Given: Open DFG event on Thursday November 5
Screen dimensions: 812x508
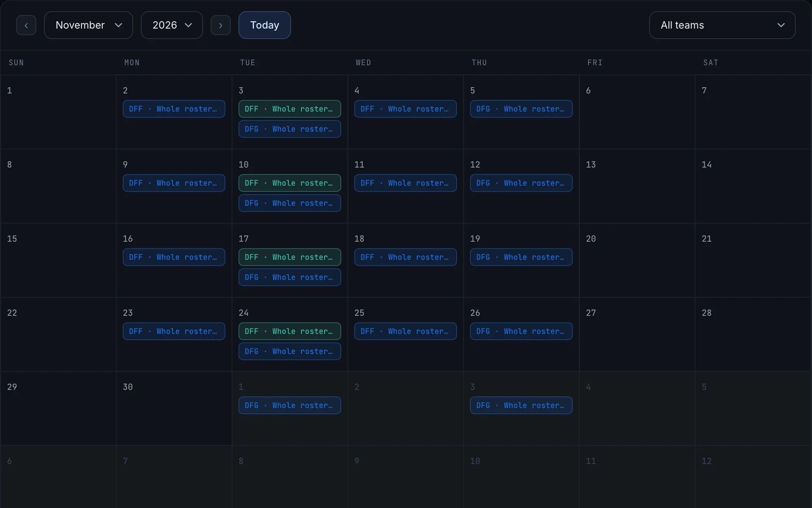Looking at the screenshot, I should [x=521, y=109].
